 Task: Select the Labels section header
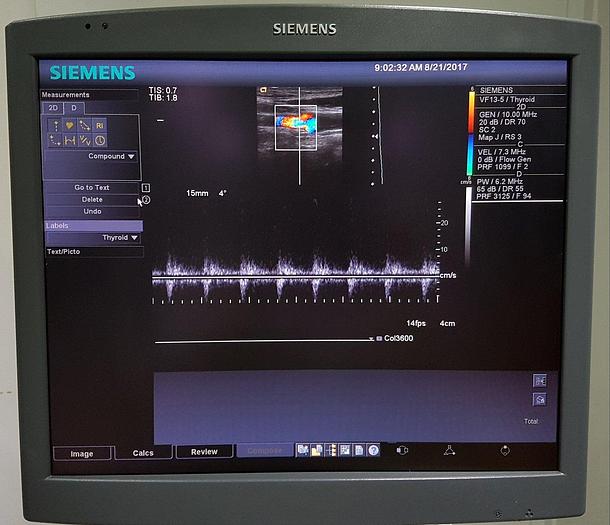click(x=94, y=226)
